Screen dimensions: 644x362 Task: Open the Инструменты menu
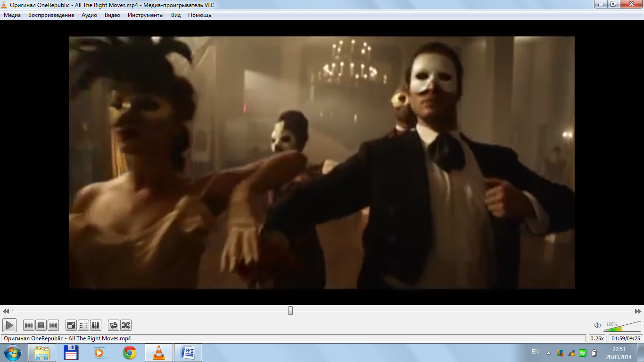click(x=146, y=15)
